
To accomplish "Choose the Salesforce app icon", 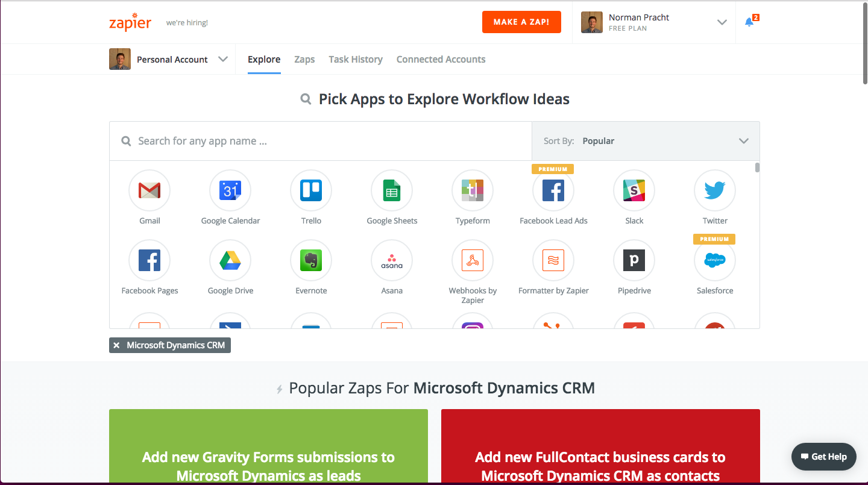I will pyautogui.click(x=715, y=260).
